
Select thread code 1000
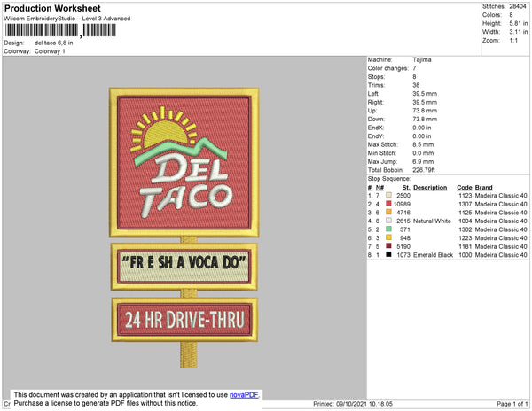[x=465, y=255]
